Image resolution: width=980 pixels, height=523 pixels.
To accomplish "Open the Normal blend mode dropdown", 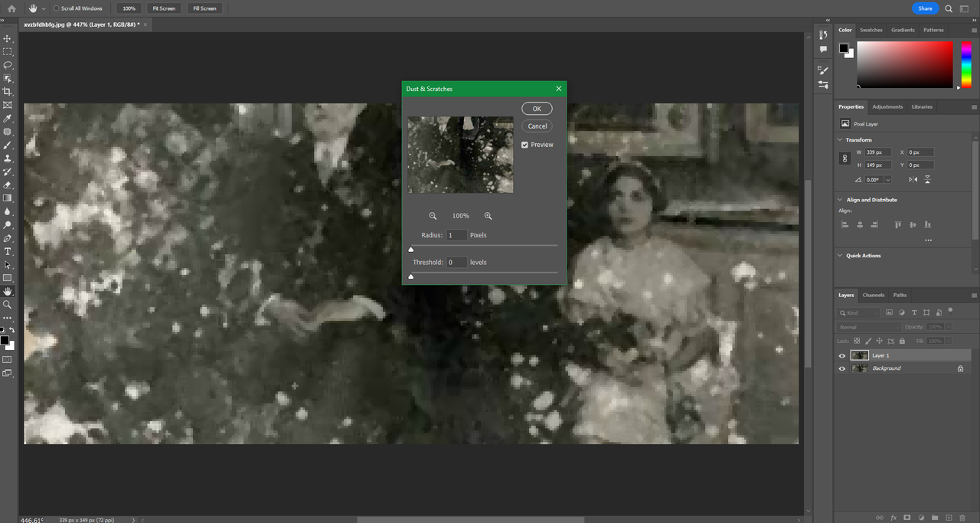I will click(869, 327).
